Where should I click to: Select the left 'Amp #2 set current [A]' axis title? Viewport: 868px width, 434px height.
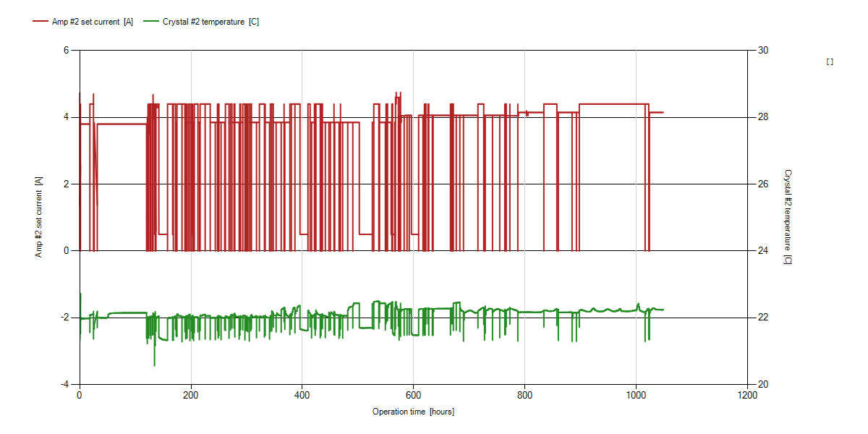(x=39, y=217)
